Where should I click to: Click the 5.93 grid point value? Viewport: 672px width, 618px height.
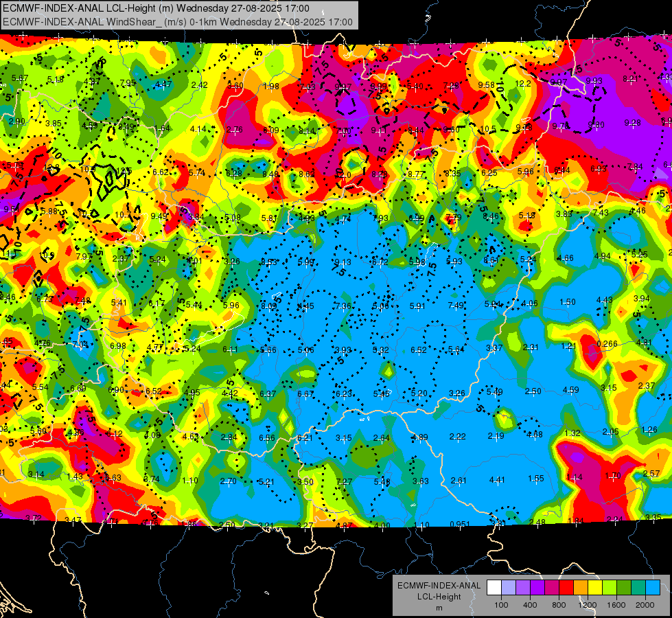click(x=454, y=261)
